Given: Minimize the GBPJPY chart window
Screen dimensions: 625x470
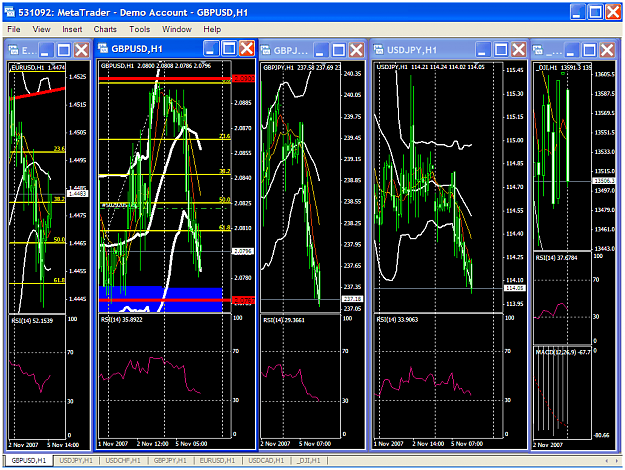Looking at the screenshot, I should tap(320, 50).
